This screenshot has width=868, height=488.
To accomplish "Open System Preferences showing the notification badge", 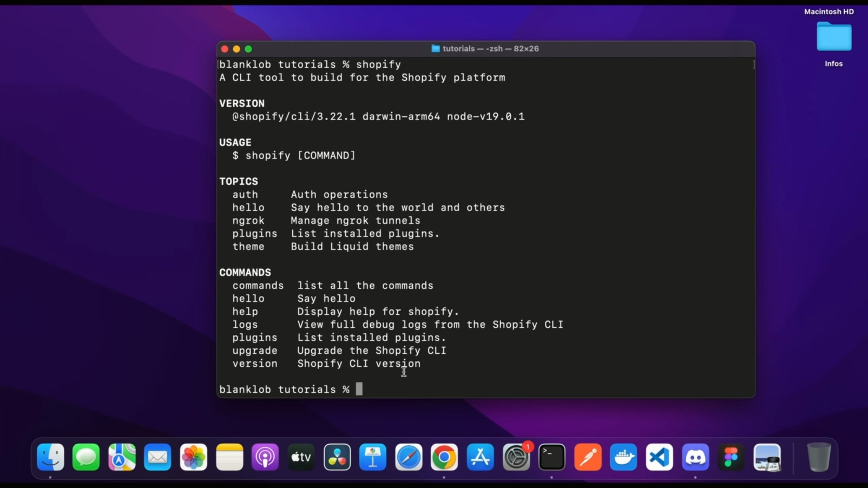I will (516, 457).
